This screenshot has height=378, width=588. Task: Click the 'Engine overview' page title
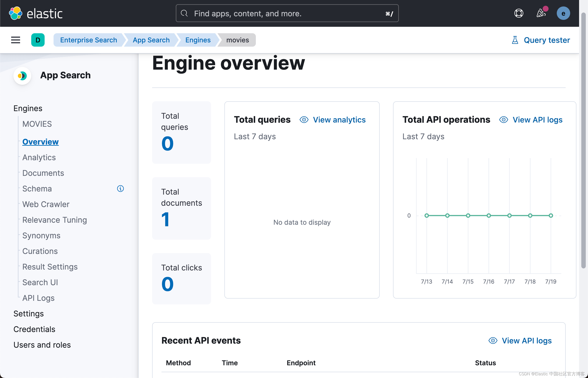[x=228, y=63]
